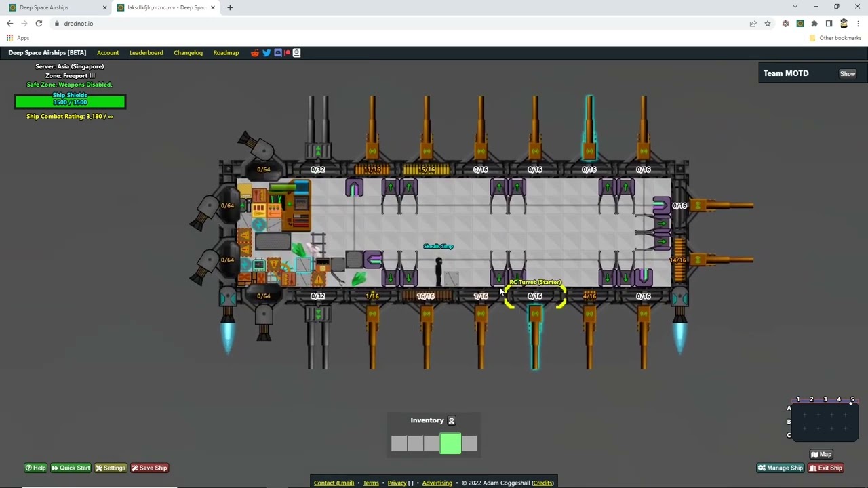Open the Chrome profile avatar
The width and height of the screenshot is (868, 488).
[x=844, y=24]
